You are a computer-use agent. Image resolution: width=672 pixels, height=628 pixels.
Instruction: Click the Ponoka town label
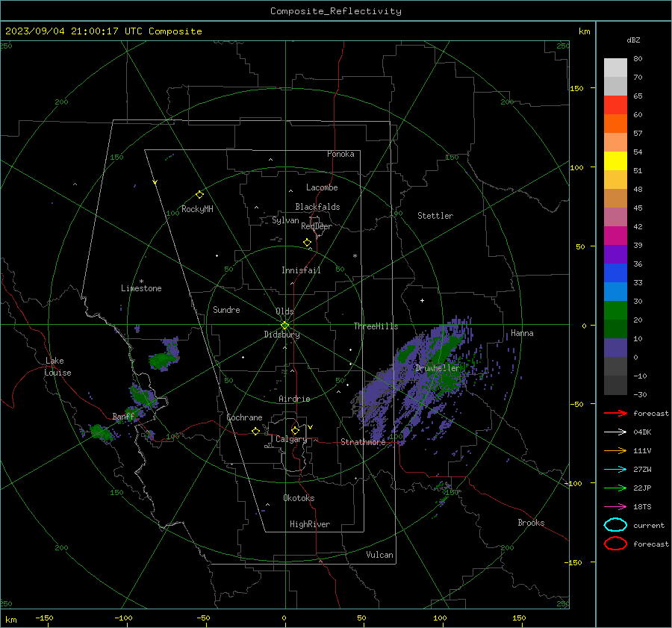pos(340,154)
